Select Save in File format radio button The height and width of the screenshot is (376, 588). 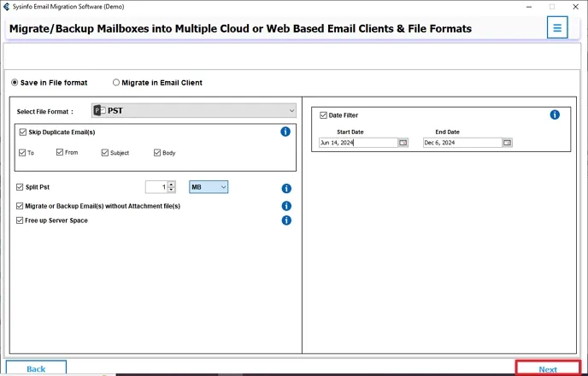coord(14,83)
